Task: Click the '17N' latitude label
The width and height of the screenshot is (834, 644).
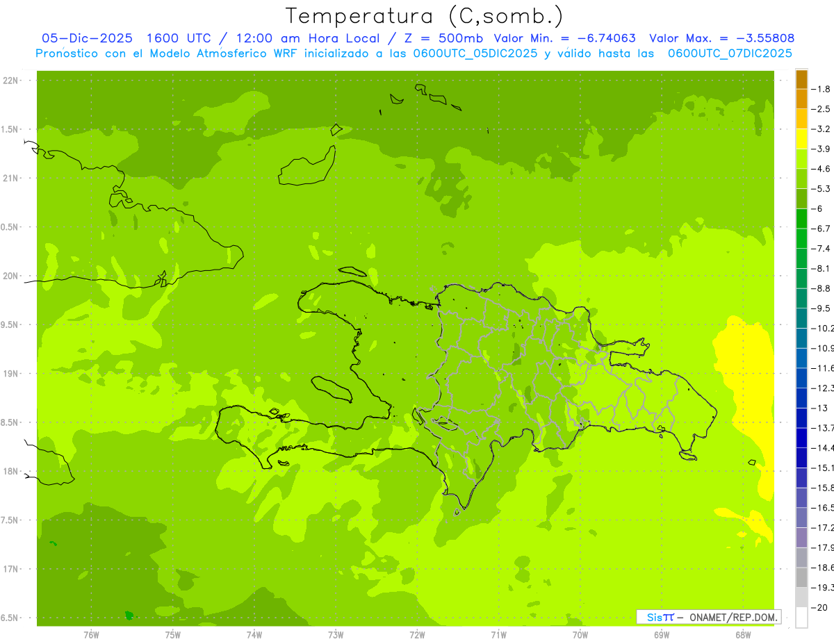Action: [10, 569]
